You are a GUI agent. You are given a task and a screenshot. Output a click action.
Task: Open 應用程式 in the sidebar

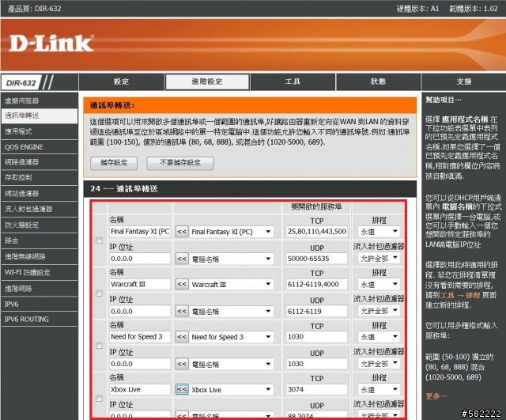point(40,131)
